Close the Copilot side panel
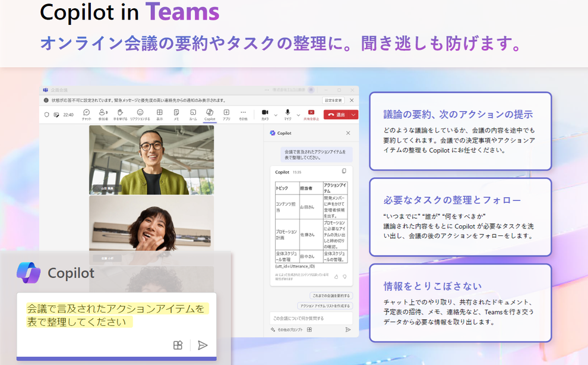 [348, 133]
